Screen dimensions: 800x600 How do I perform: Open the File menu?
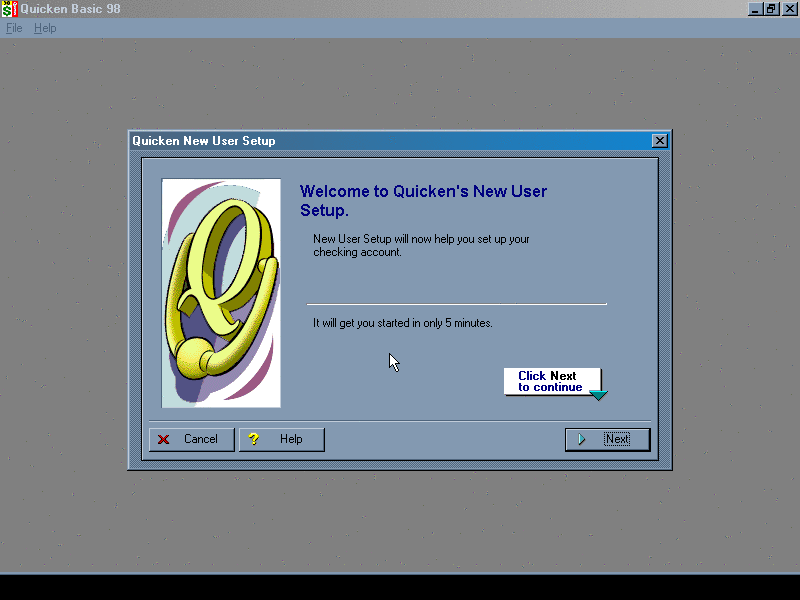tap(14, 28)
